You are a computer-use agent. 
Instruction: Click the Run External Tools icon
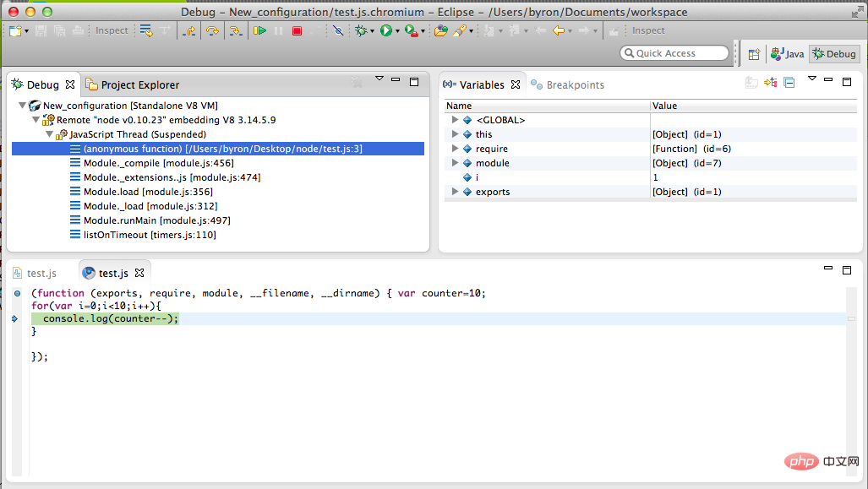412,30
